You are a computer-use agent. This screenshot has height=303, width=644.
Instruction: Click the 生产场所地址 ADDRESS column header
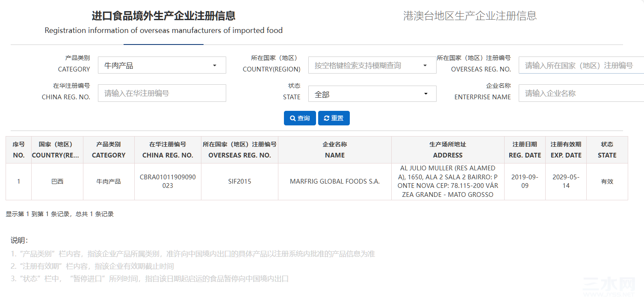448,150
